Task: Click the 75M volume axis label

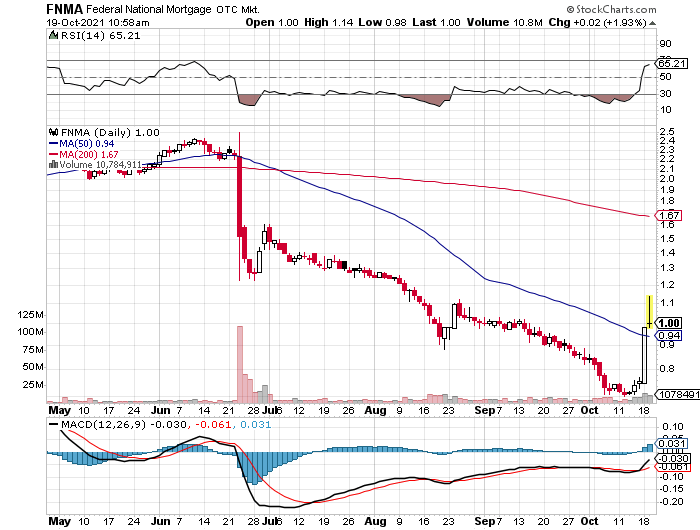Action: point(33,350)
